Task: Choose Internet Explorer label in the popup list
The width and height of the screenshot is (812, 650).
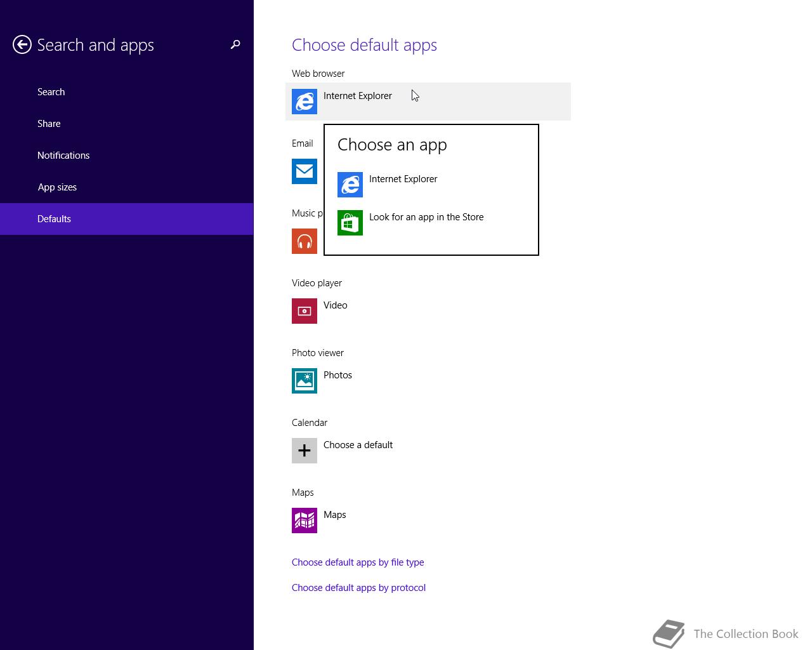Action: [x=403, y=179]
